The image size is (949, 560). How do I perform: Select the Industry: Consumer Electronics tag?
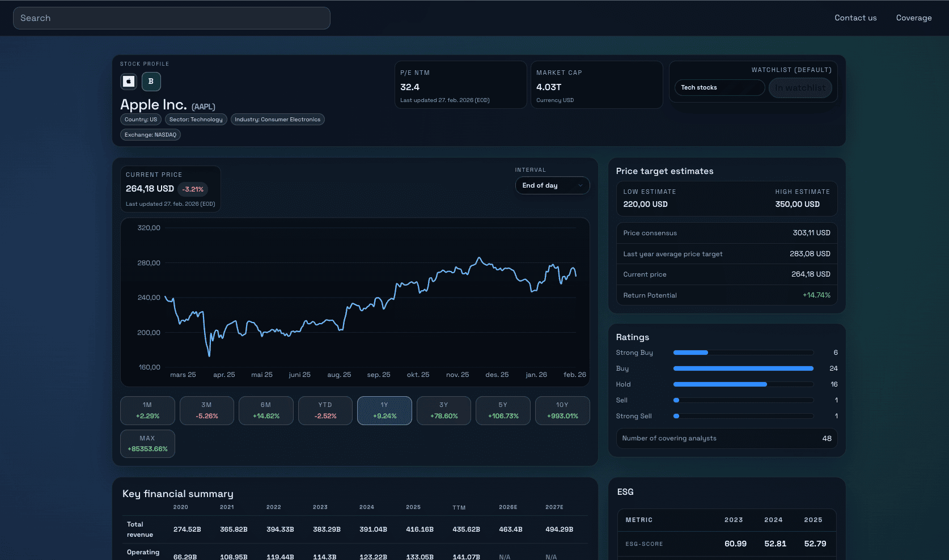(x=277, y=119)
